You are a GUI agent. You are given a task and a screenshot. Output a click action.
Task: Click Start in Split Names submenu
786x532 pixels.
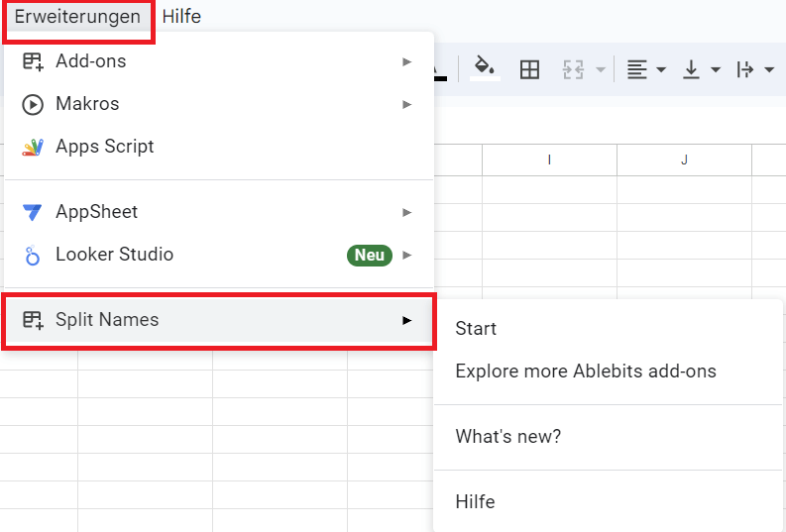[x=476, y=329]
